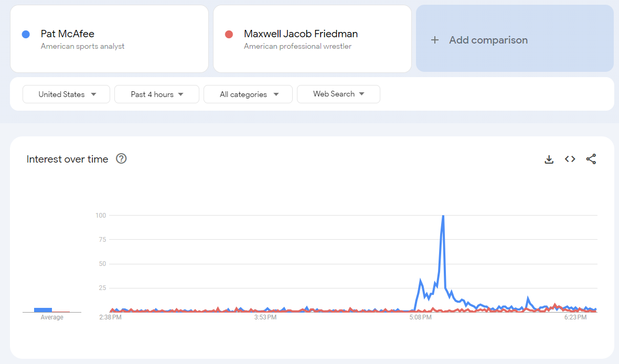Download the Interest over time data

coord(549,159)
